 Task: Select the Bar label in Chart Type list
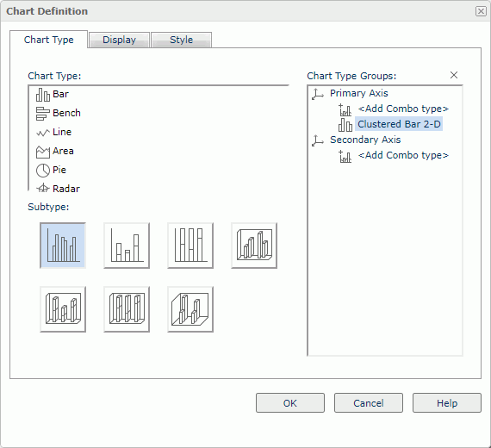pos(60,94)
